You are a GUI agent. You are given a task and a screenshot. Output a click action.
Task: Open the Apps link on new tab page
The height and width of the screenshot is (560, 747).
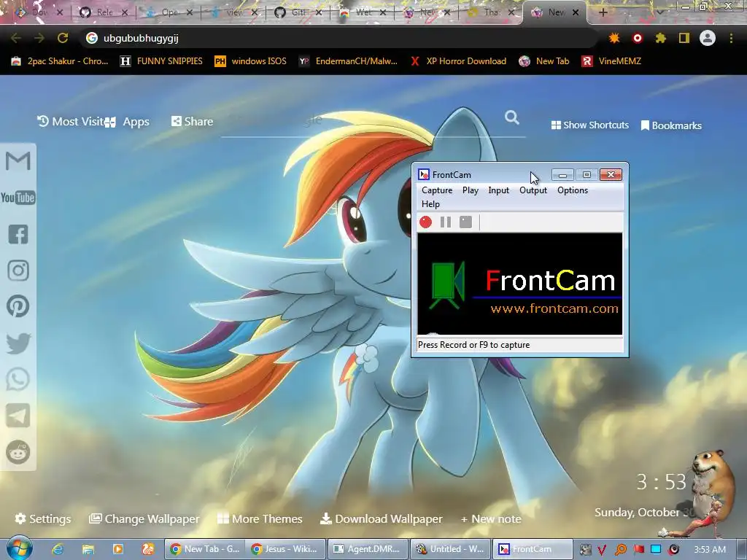click(127, 122)
